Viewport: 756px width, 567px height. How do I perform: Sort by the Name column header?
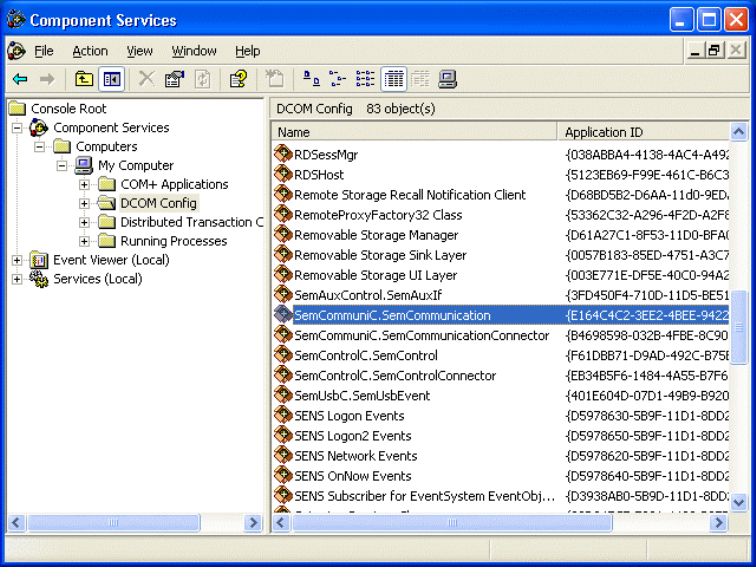(x=414, y=132)
